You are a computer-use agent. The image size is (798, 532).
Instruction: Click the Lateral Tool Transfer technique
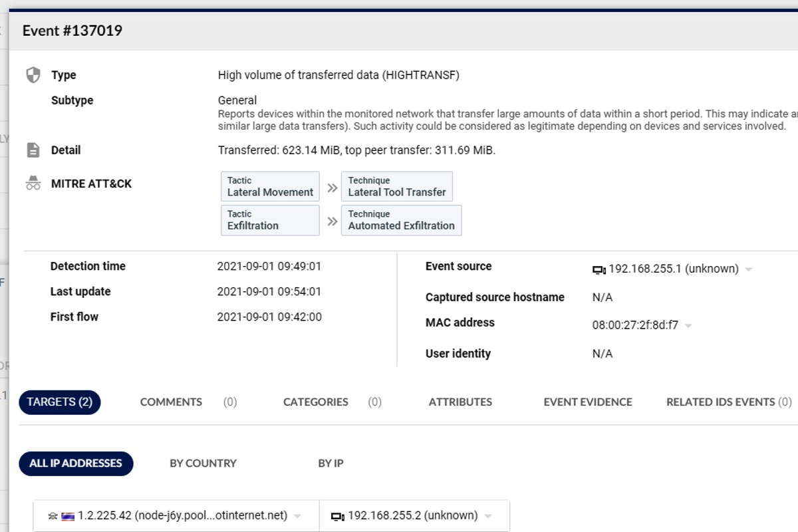(397, 187)
